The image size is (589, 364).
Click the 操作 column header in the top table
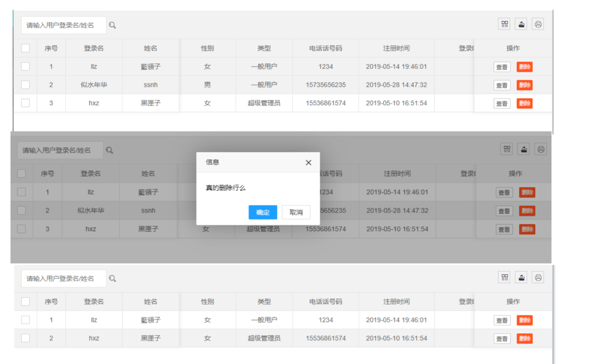pos(513,48)
